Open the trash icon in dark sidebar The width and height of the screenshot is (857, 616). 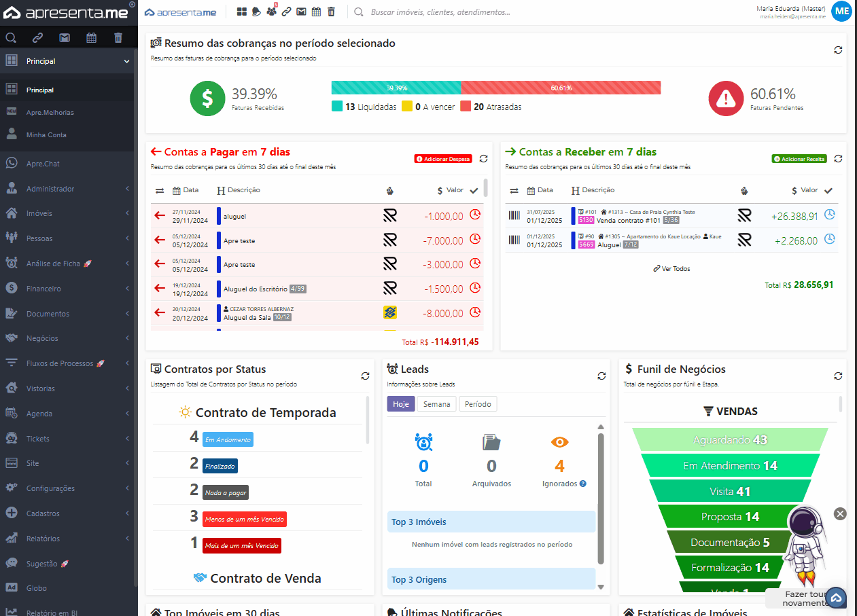118,38
